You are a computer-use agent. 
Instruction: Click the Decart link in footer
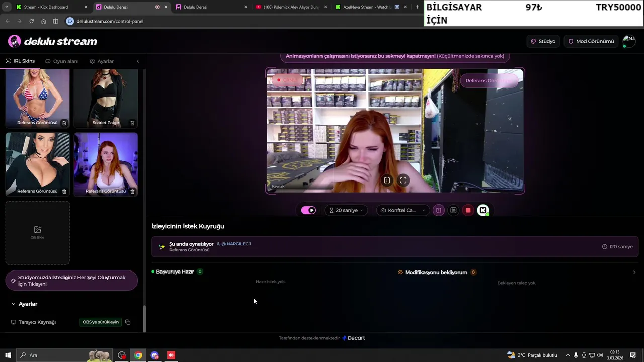354,338
